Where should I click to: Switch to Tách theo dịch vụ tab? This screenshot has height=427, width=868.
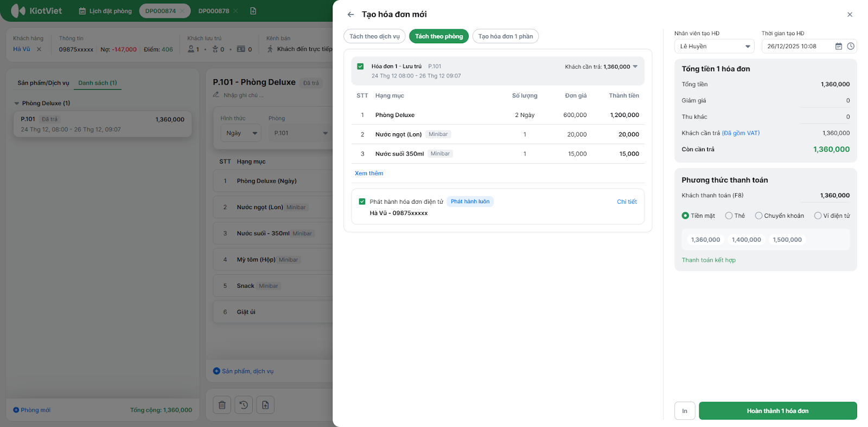click(x=374, y=36)
